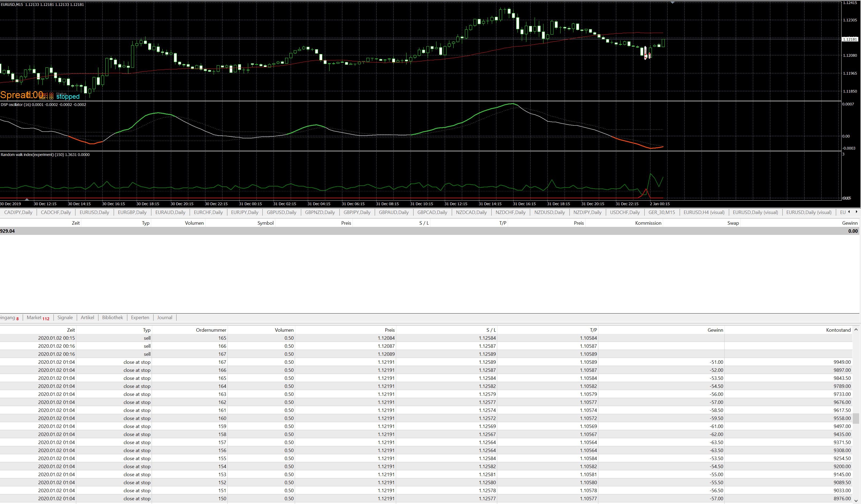Open the GBPNZD,Daily chart tab
Image resolution: width=861 pixels, height=504 pixels.
pyautogui.click(x=320, y=212)
